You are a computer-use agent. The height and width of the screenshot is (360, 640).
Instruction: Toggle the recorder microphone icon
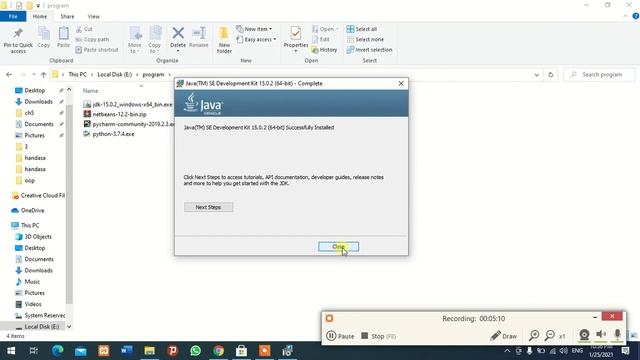point(618,335)
